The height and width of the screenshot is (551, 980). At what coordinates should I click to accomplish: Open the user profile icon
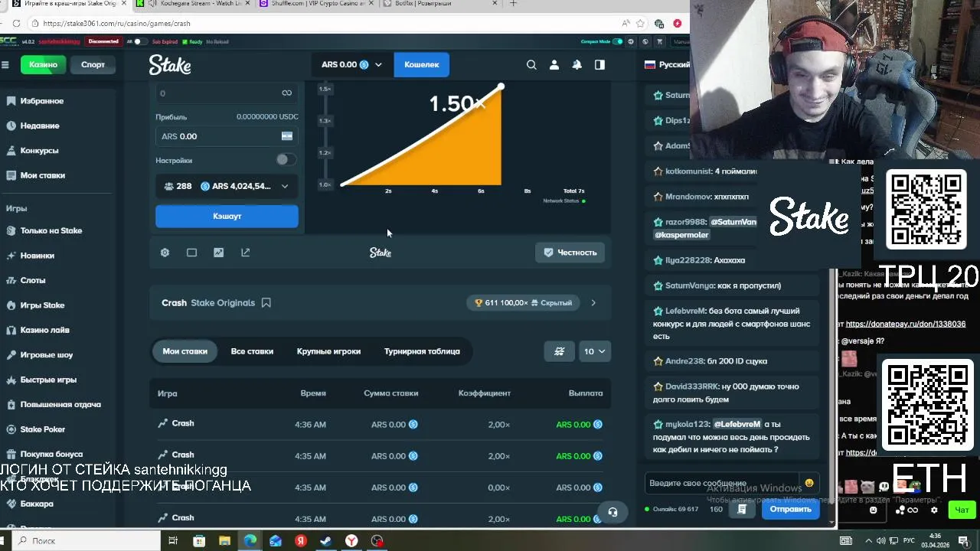point(554,65)
